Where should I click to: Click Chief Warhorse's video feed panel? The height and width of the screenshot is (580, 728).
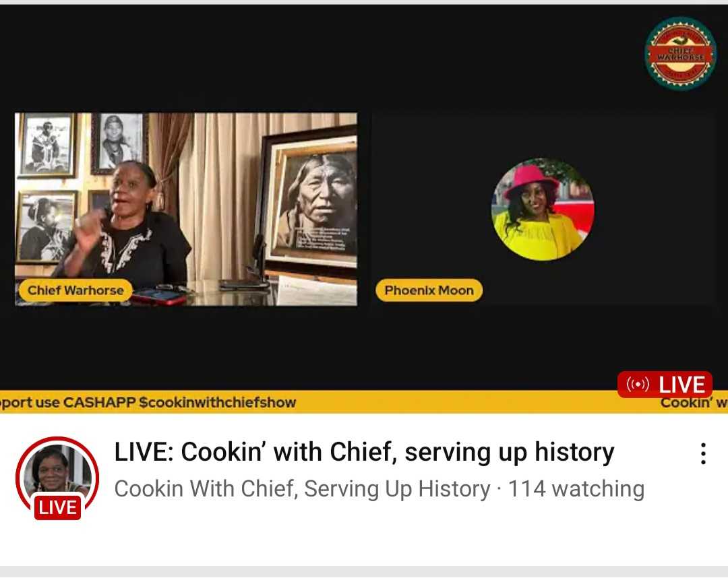point(186,210)
